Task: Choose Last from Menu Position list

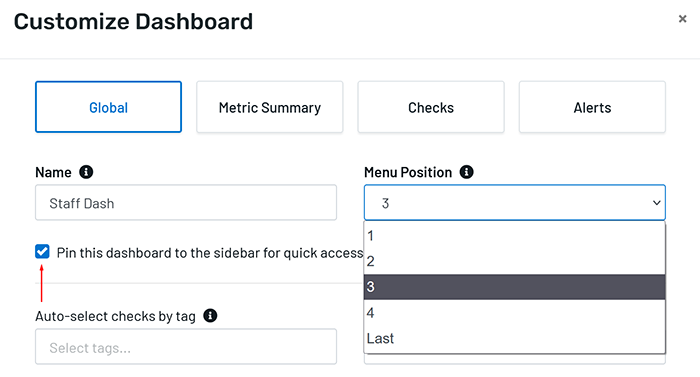Action: pos(514,338)
